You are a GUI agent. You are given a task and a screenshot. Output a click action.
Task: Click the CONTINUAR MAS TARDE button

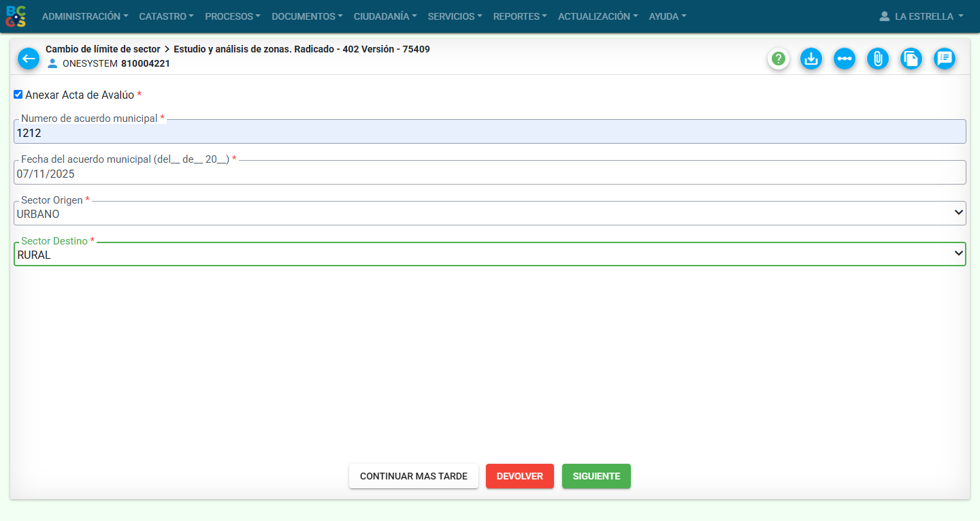[414, 476]
